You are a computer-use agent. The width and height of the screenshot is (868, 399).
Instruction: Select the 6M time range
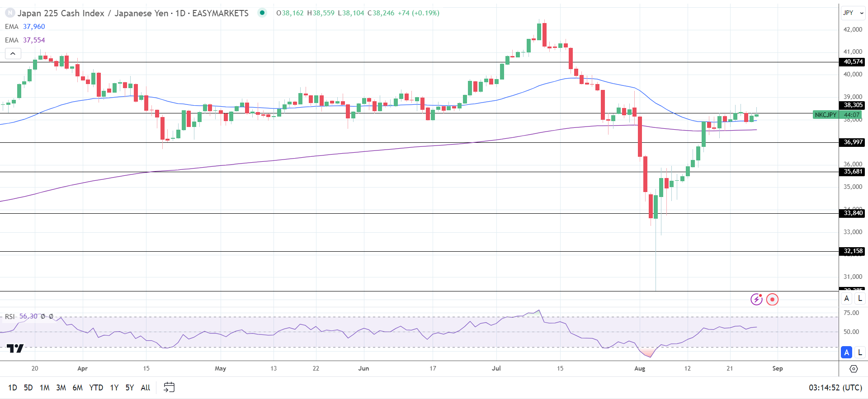(x=78, y=388)
